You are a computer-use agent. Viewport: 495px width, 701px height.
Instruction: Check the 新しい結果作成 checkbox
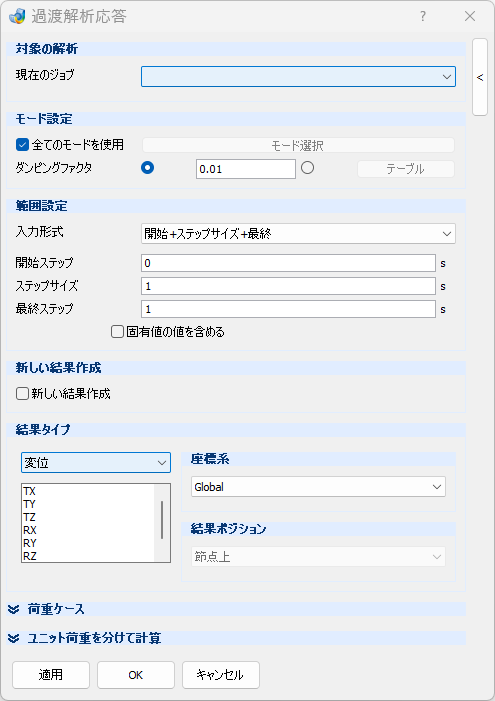pyautogui.click(x=22, y=393)
